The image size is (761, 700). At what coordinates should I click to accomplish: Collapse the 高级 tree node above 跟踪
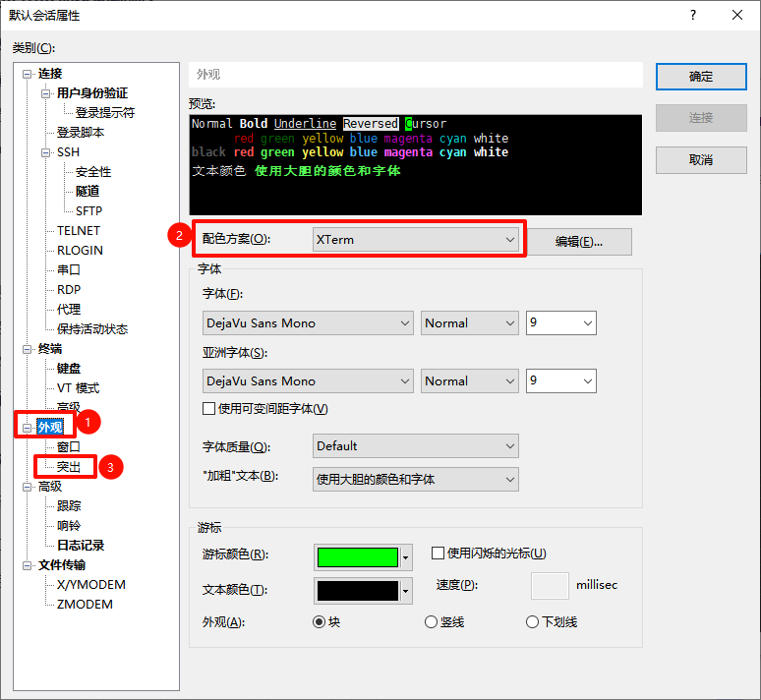(x=27, y=488)
